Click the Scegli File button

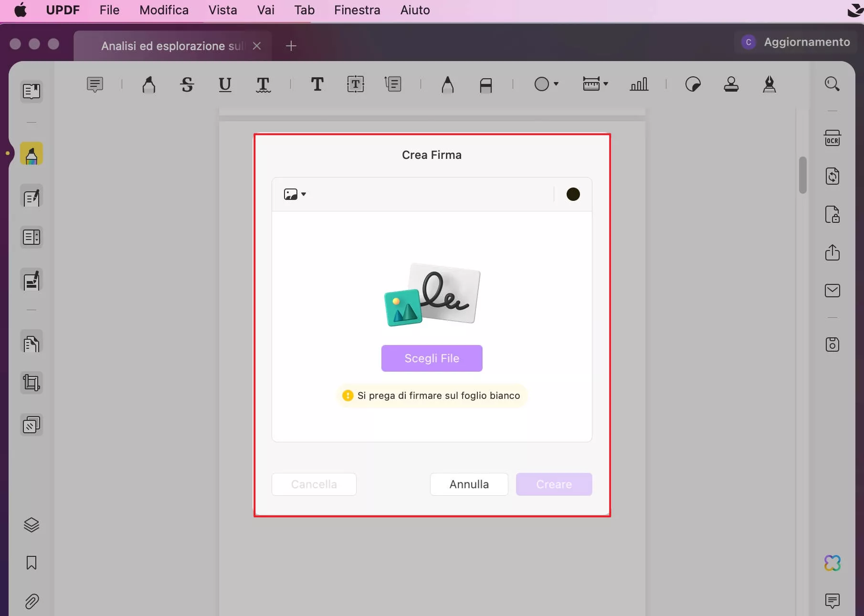pos(432,358)
